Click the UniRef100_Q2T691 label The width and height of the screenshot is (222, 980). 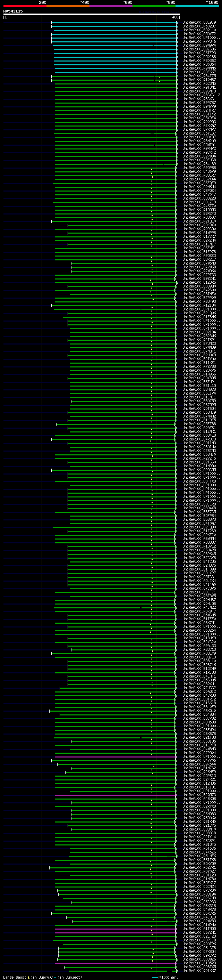point(199,340)
